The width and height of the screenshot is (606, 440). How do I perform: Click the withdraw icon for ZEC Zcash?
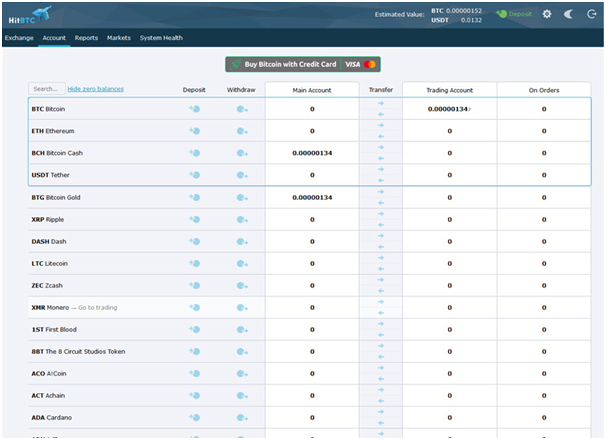(x=242, y=286)
